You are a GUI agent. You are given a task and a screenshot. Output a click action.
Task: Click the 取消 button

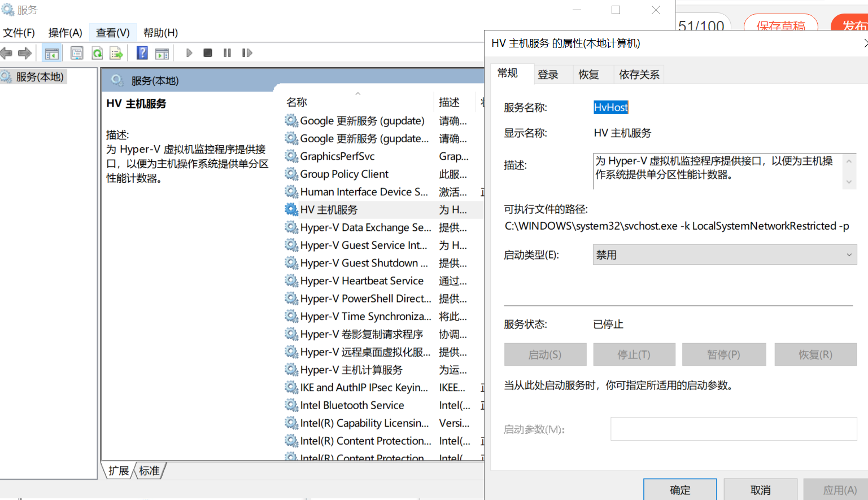(x=761, y=490)
